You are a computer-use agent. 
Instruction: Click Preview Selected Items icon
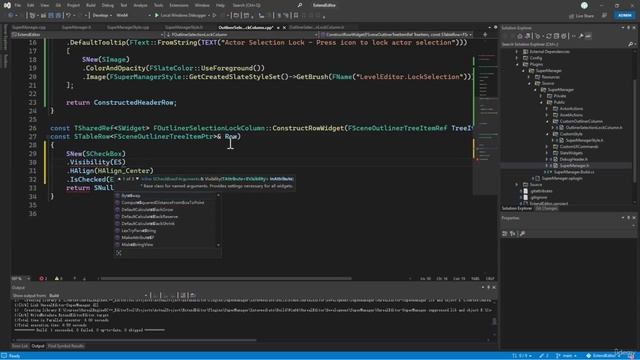click(588, 36)
